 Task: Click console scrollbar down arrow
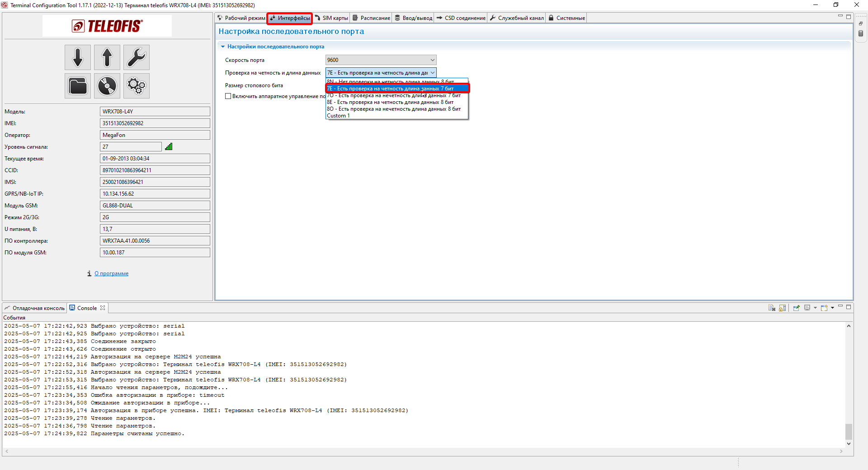click(x=849, y=444)
